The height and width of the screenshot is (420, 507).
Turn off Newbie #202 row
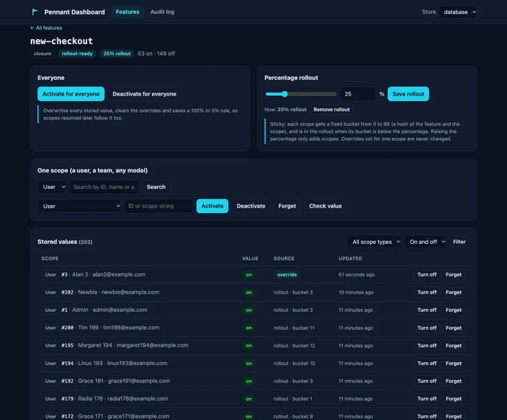pos(427,292)
